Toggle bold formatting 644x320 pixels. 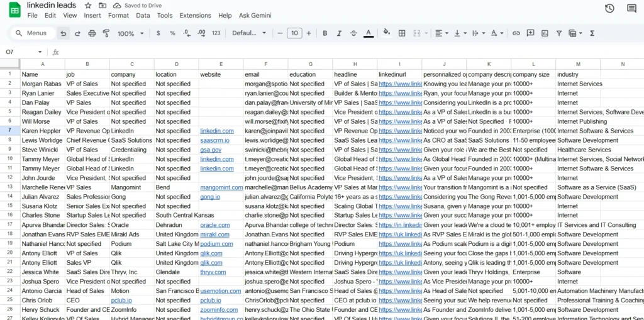[325, 33]
